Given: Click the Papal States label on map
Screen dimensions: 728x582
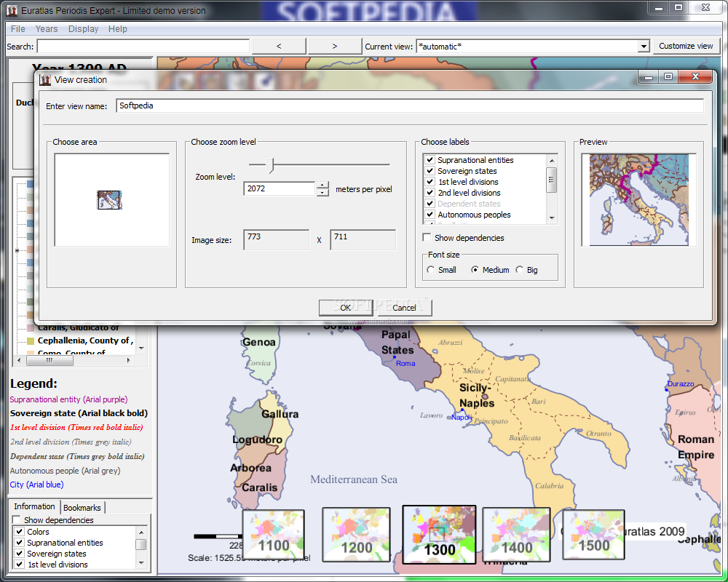Looking at the screenshot, I should 397,342.
